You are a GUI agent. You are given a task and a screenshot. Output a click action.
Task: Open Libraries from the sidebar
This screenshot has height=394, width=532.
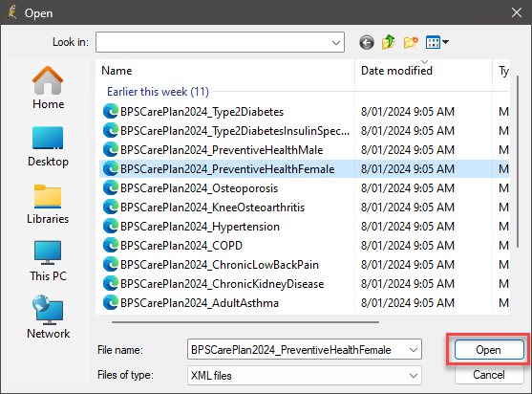pyautogui.click(x=48, y=204)
